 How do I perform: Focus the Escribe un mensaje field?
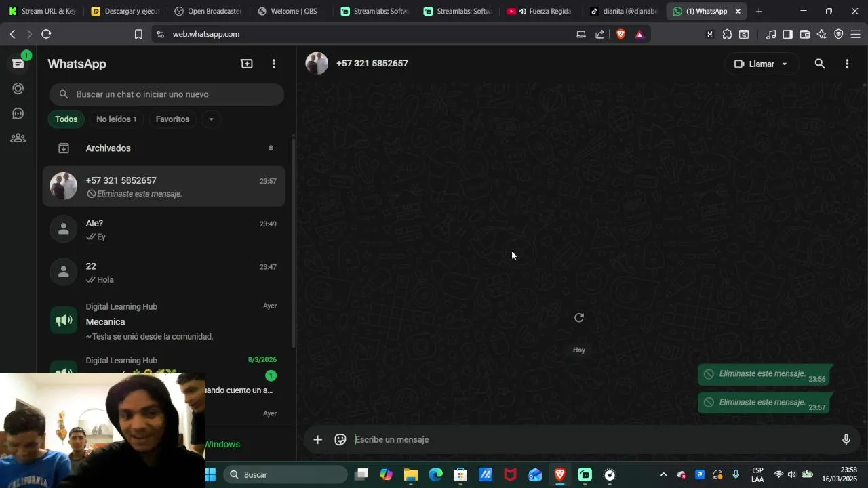(x=593, y=440)
